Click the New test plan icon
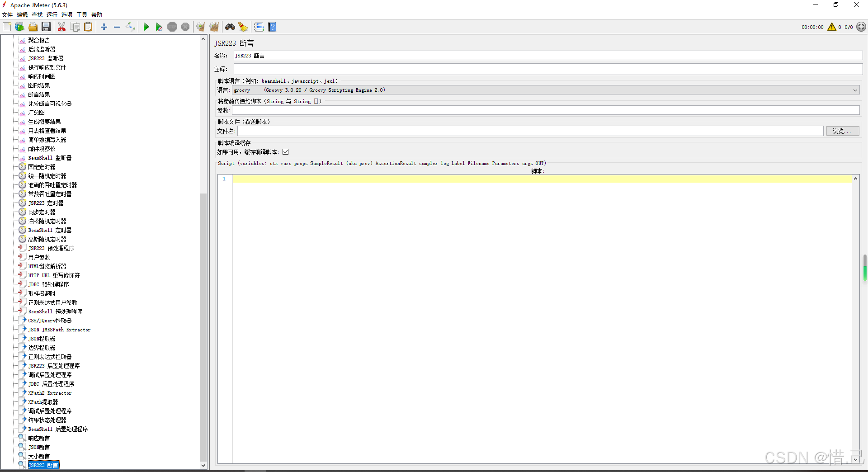Image resolution: width=868 pixels, height=472 pixels. (x=7, y=27)
